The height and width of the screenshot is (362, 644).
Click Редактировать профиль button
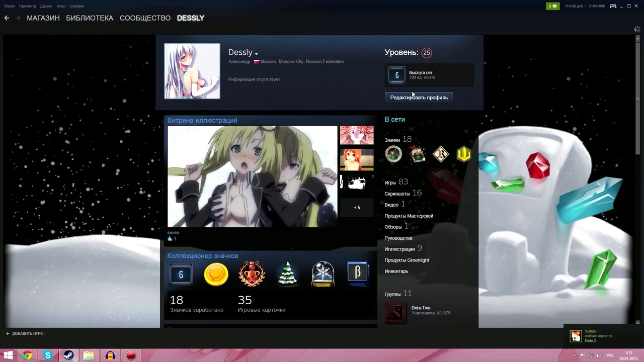click(x=419, y=97)
